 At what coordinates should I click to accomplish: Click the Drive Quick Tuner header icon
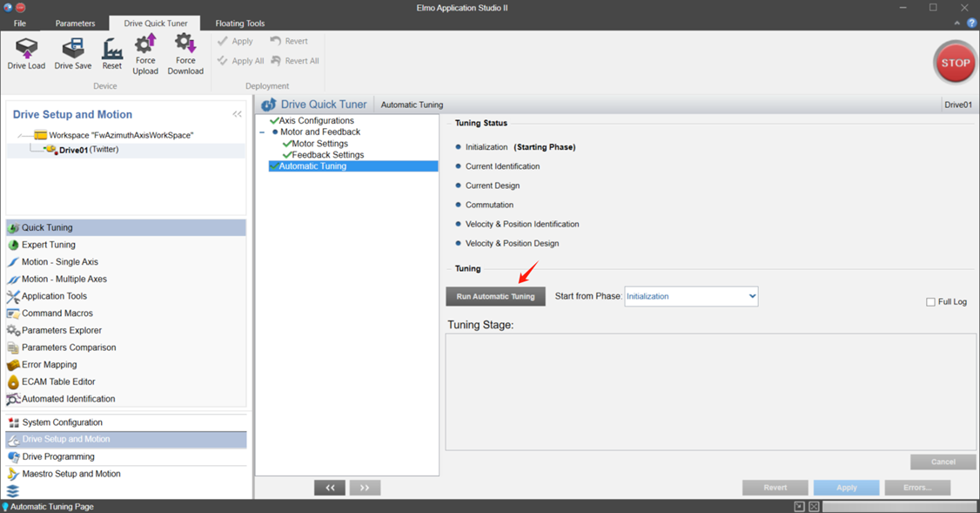pos(269,105)
